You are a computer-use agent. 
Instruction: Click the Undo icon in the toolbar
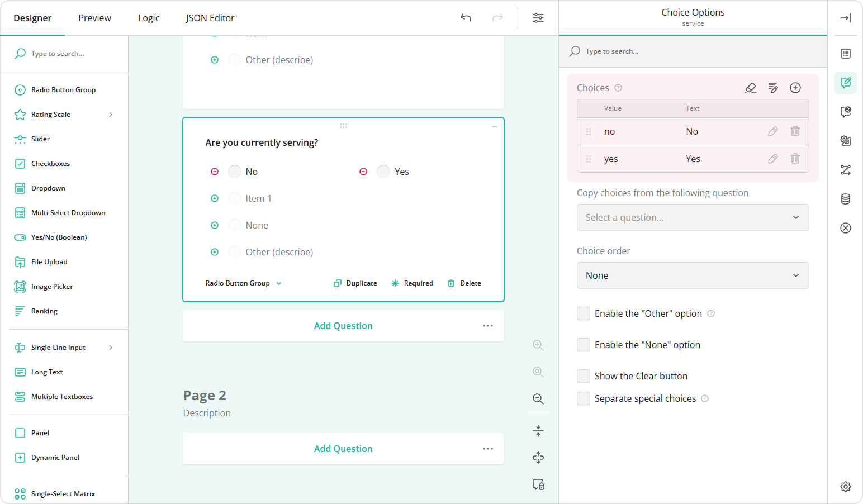click(466, 17)
